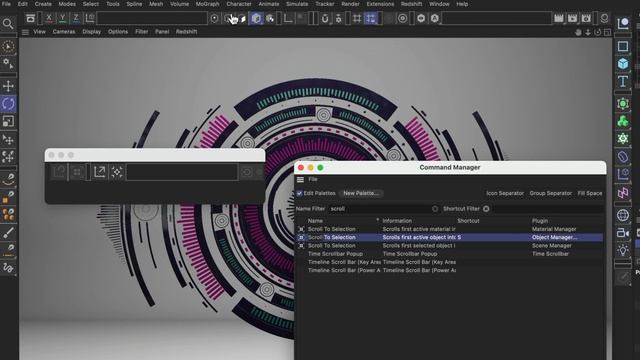Viewport: 640px width, 360px height.
Task: Open viewport Cameras menu
Action: tap(64, 32)
